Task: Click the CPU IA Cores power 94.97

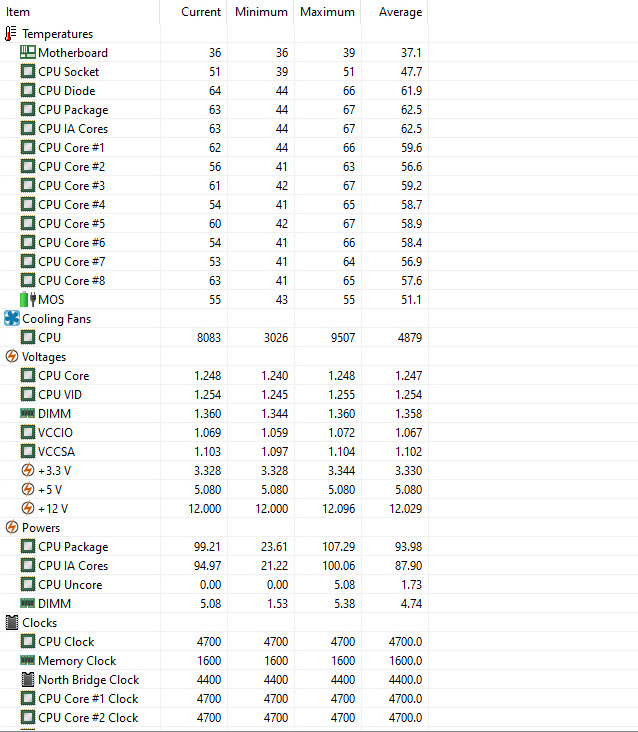Action: [x=207, y=565]
